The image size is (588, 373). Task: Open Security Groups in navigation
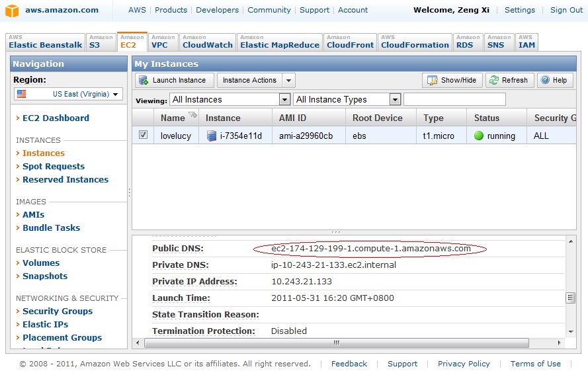tap(58, 311)
